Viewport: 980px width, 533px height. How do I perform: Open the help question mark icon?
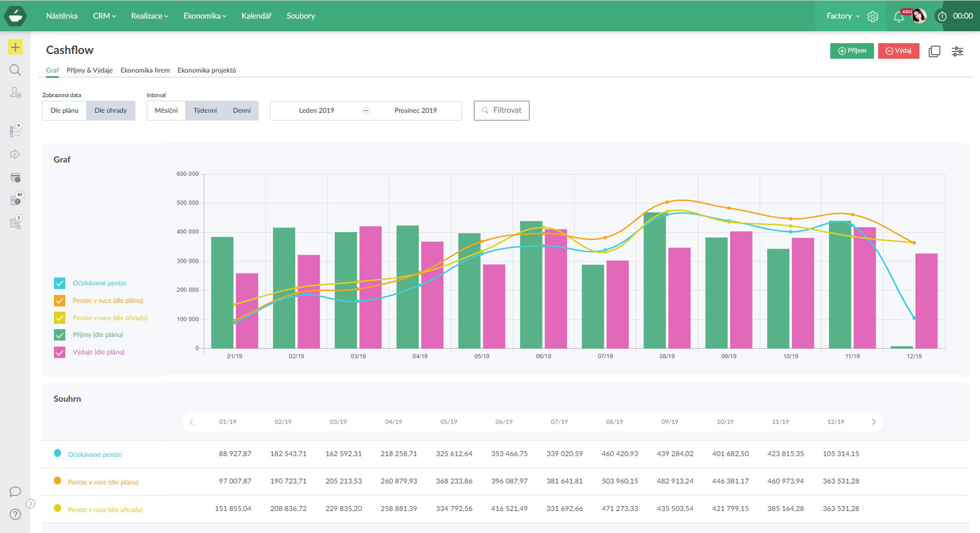(x=16, y=514)
